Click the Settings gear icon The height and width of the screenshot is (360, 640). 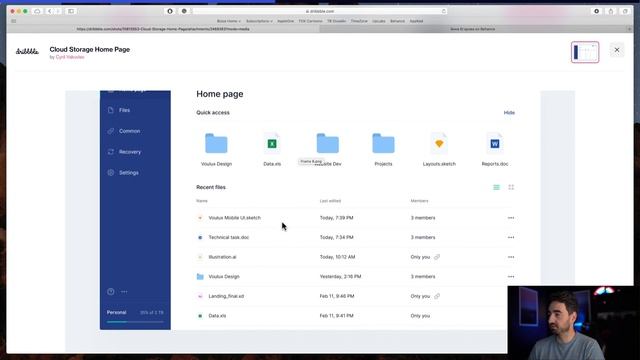click(x=111, y=173)
